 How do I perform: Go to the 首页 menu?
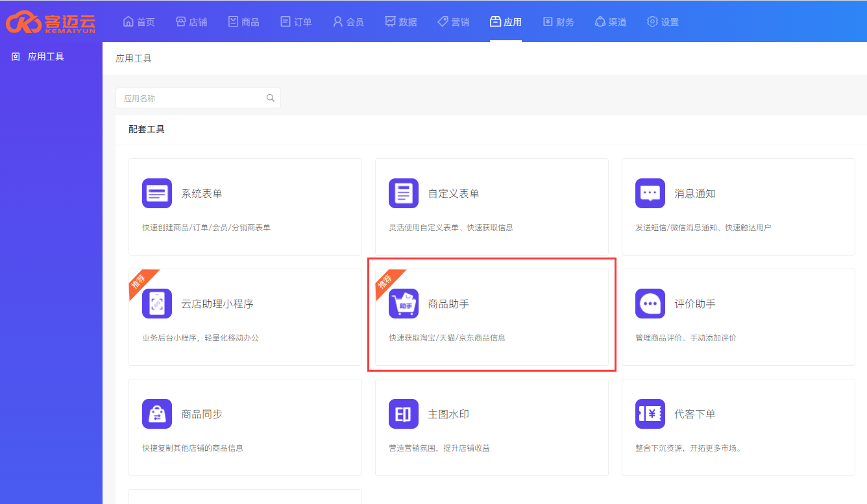139,22
